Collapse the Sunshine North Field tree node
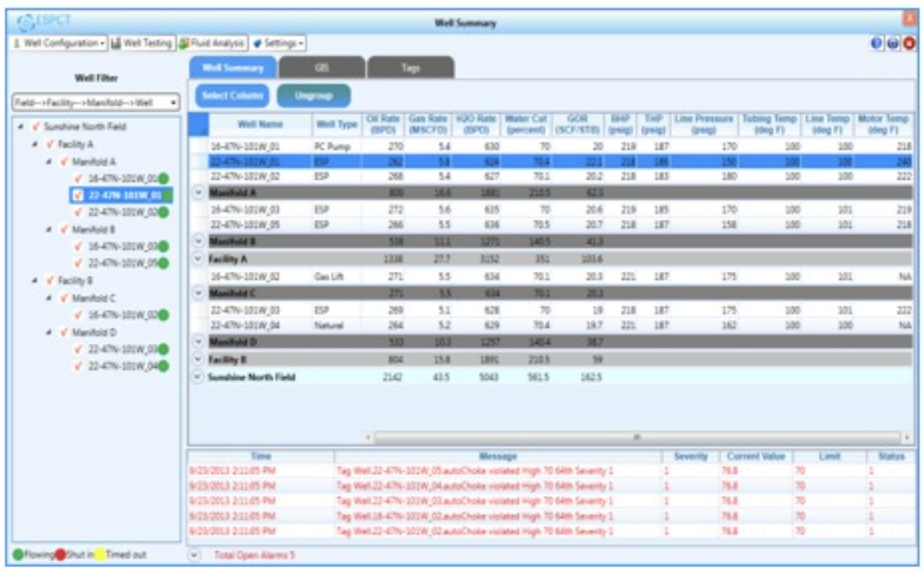Viewport: 924px width, 571px height. point(21,126)
